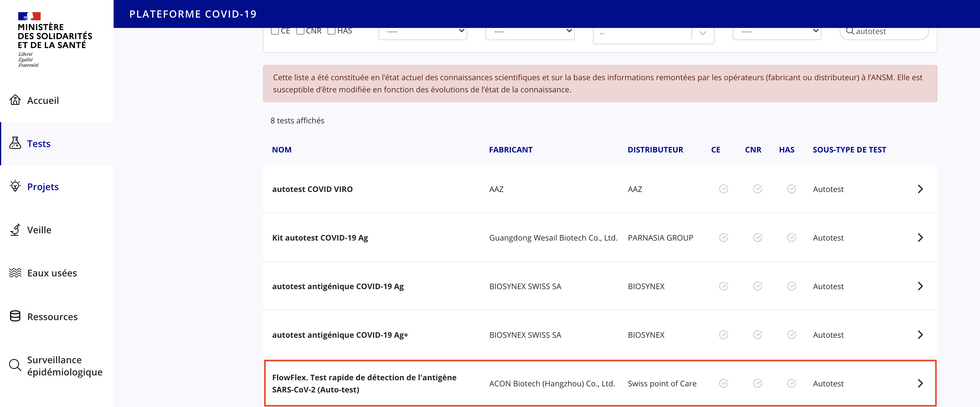The width and height of the screenshot is (980, 407).
Task: Click the Ressources database icon
Action: pos(15,316)
